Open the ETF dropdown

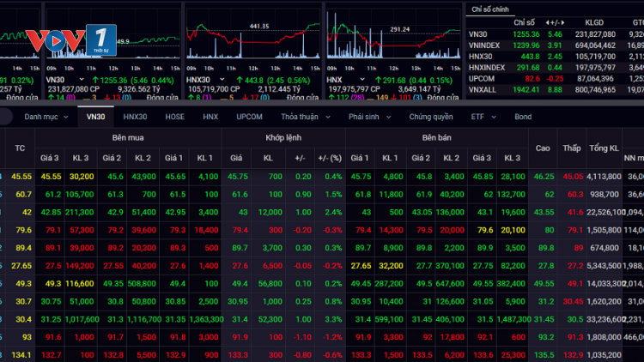(483, 117)
